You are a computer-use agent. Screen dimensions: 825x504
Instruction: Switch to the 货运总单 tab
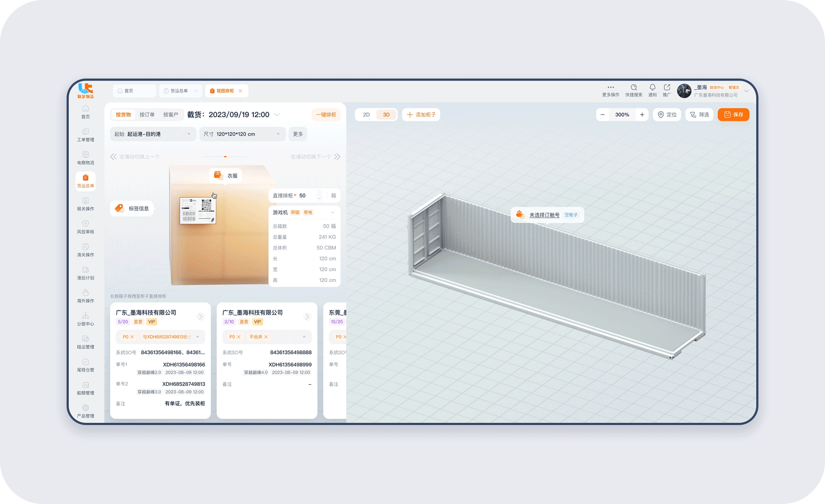(x=179, y=91)
